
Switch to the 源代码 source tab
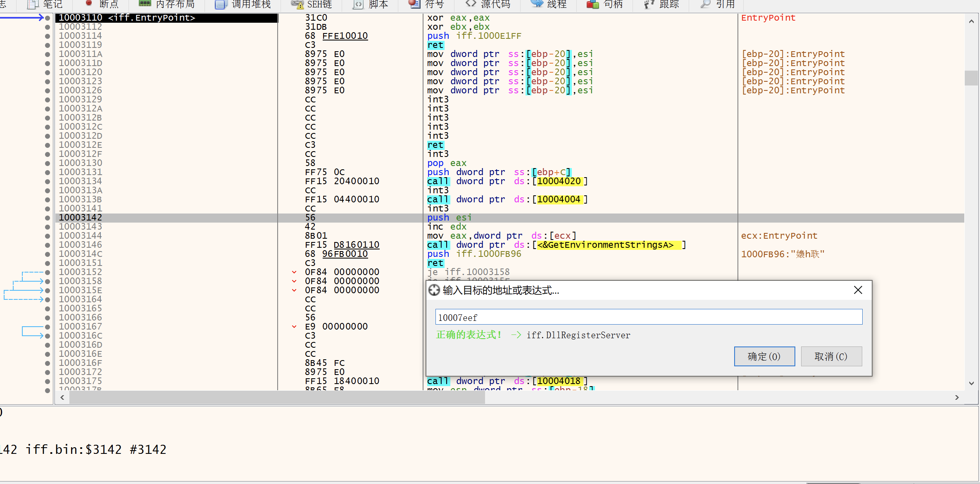[488, 5]
